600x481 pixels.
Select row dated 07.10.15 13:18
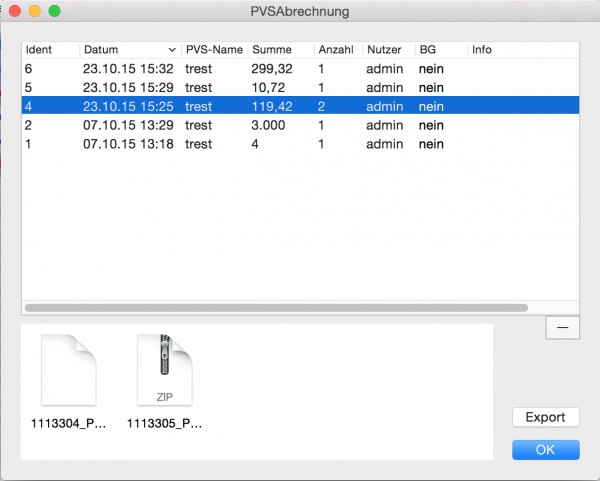click(300, 144)
